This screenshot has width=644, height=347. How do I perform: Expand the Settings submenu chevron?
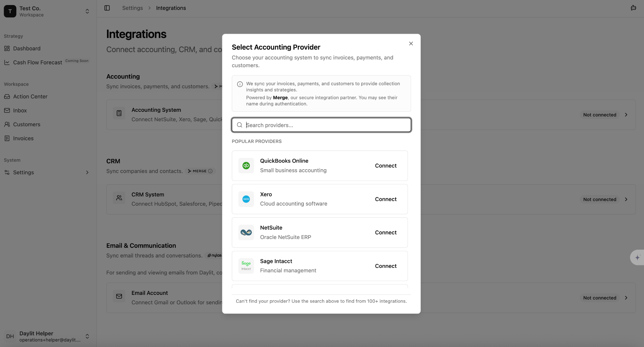click(x=87, y=172)
